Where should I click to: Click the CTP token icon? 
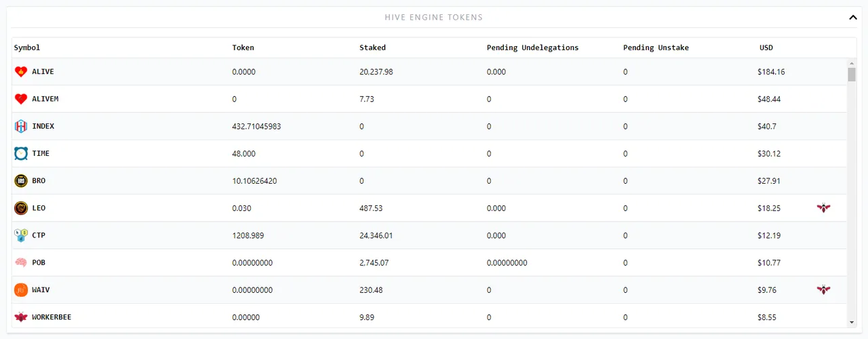tap(21, 235)
